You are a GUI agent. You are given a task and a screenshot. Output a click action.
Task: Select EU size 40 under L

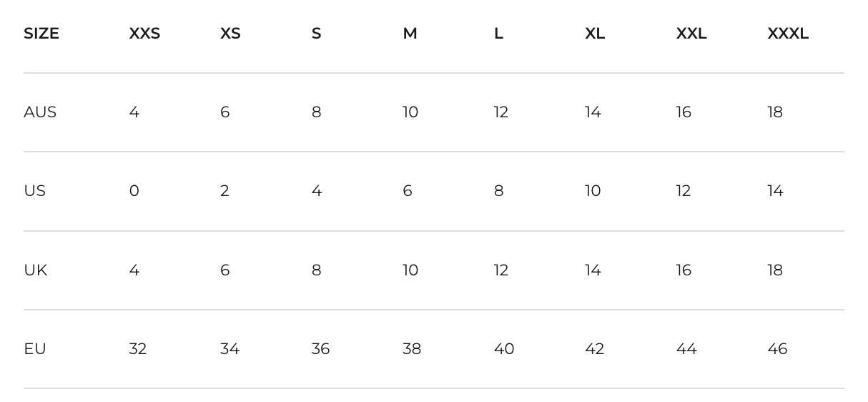coord(504,349)
